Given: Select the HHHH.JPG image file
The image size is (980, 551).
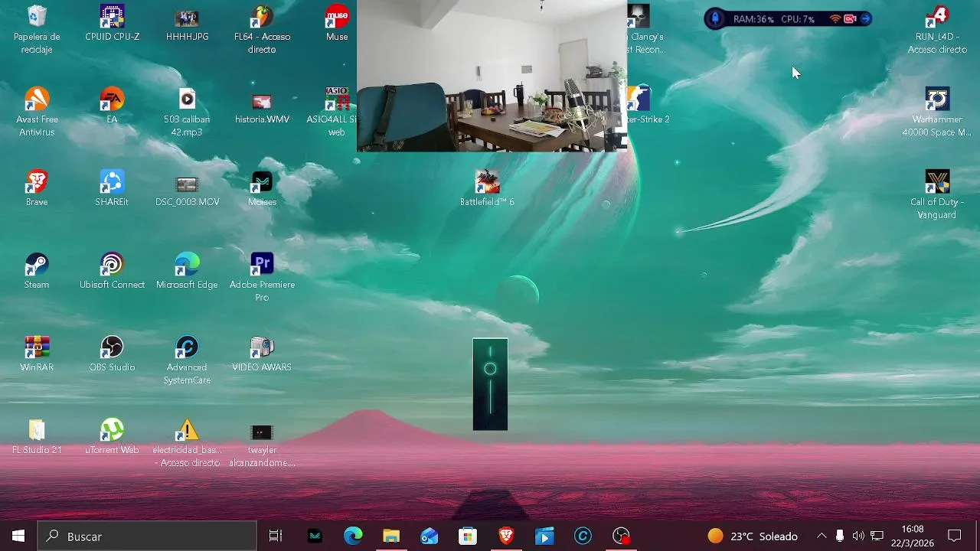Looking at the screenshot, I should (x=187, y=23).
